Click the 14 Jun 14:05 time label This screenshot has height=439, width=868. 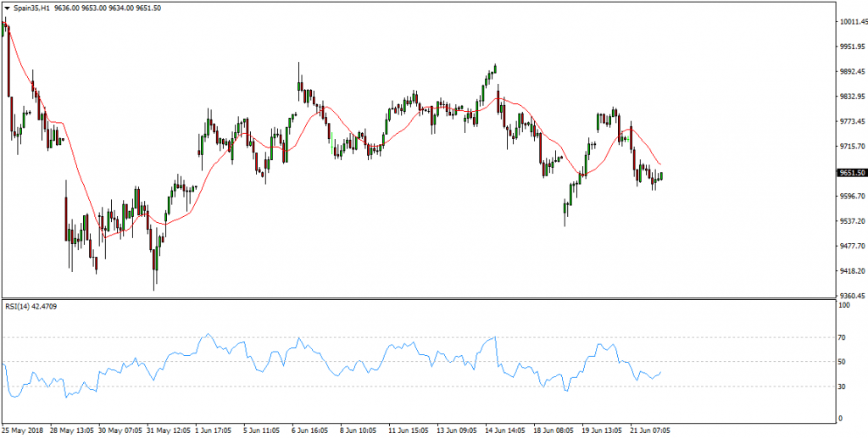pyautogui.click(x=506, y=430)
